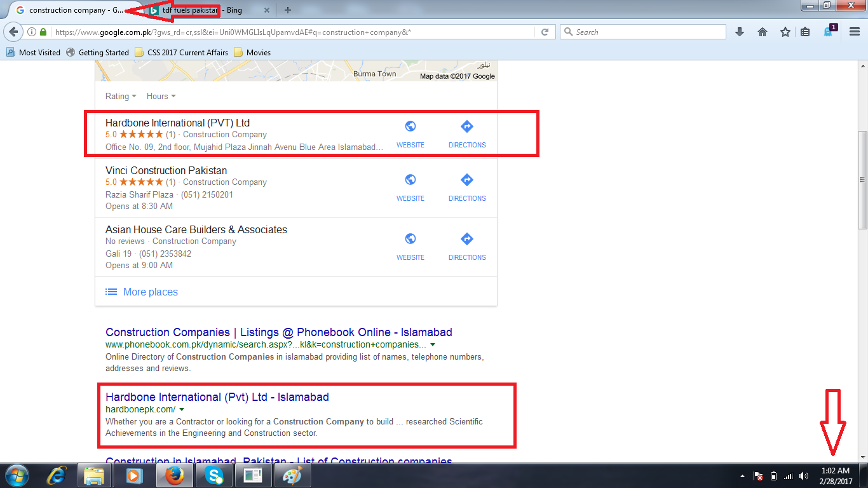Launch Skype from the taskbar

pos(214,475)
